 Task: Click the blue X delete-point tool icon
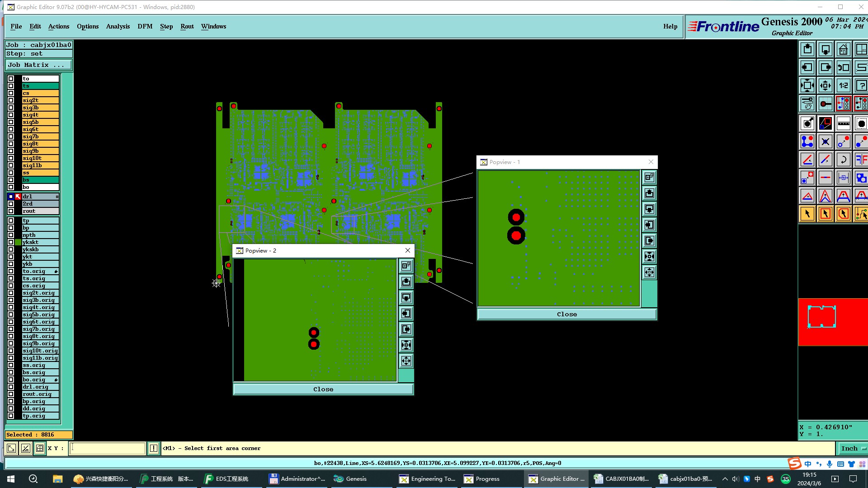pyautogui.click(x=825, y=141)
